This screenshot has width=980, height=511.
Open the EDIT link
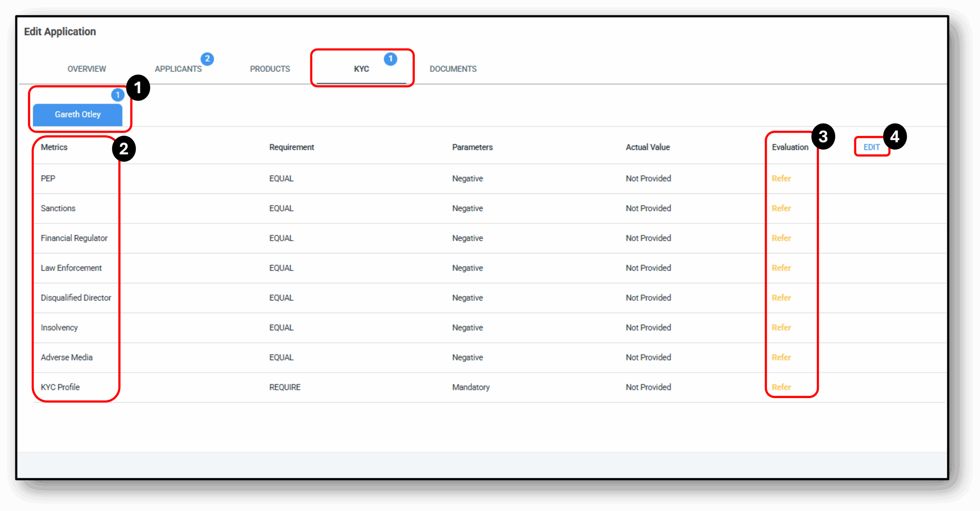[x=872, y=147]
